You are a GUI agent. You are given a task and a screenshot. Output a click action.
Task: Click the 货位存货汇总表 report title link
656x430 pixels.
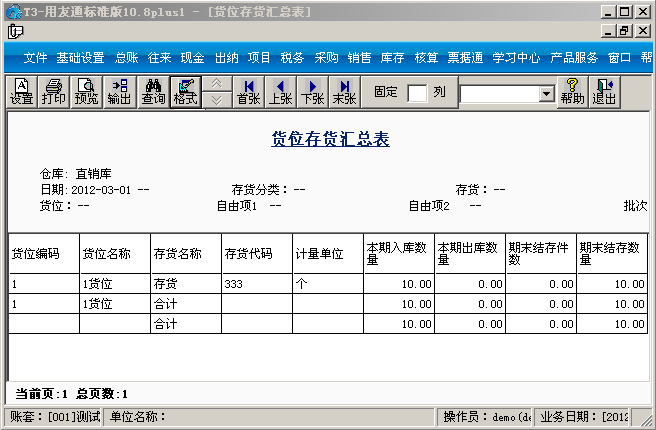[x=331, y=139]
